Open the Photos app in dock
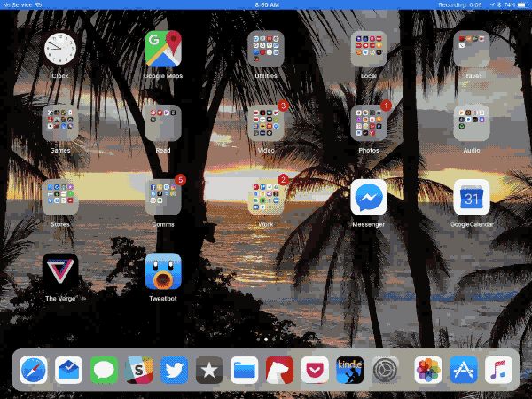 [428, 370]
